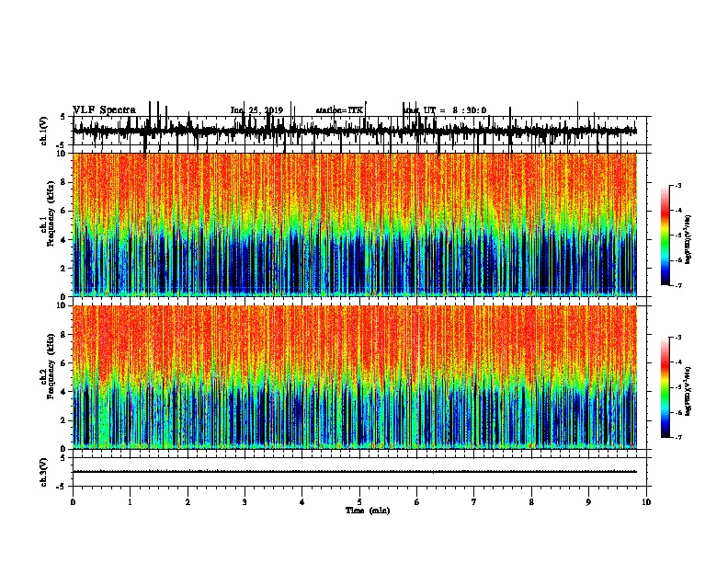
Task: Click the "10" minute tick on the time axis
Action: [x=646, y=502]
